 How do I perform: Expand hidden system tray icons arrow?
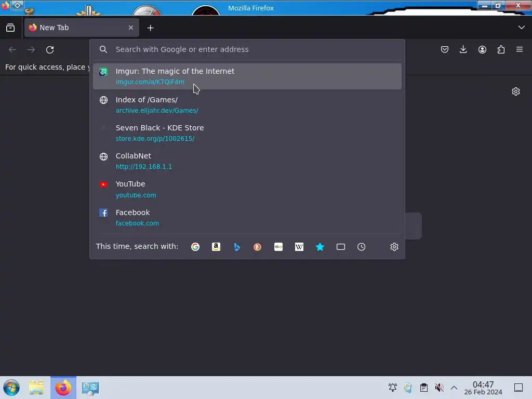[454, 388]
